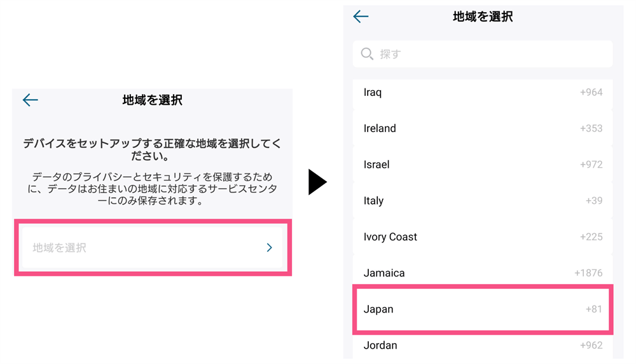This screenshot has width=636, height=364.
Task: Click chevron in 地域を選択 field
Action: [269, 248]
